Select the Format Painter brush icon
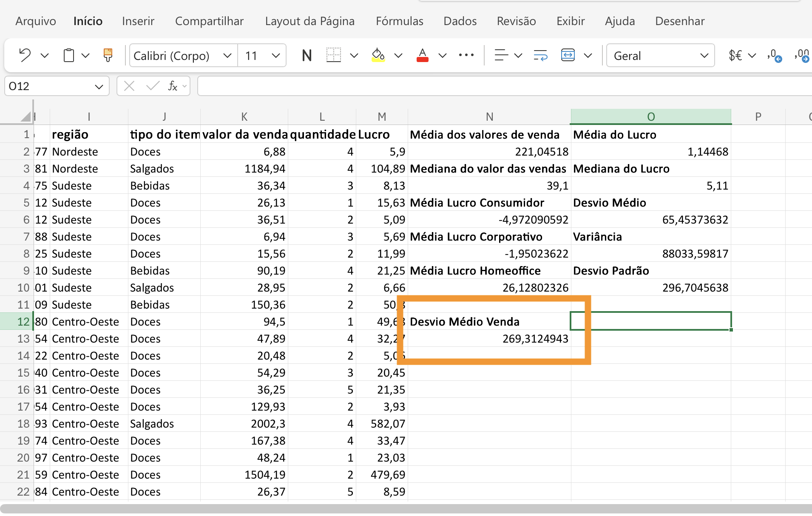 coord(108,55)
